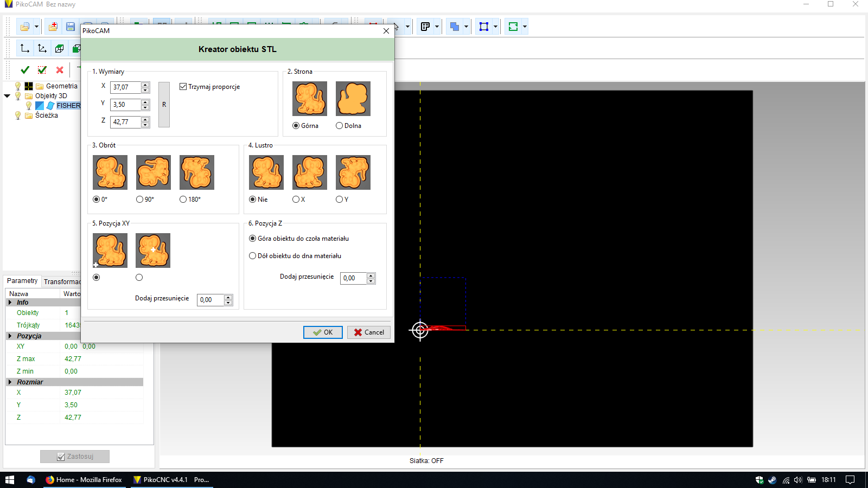Image resolution: width=868 pixels, height=488 pixels.
Task: Click the angled axis toolbar icon
Action: [x=42, y=48]
